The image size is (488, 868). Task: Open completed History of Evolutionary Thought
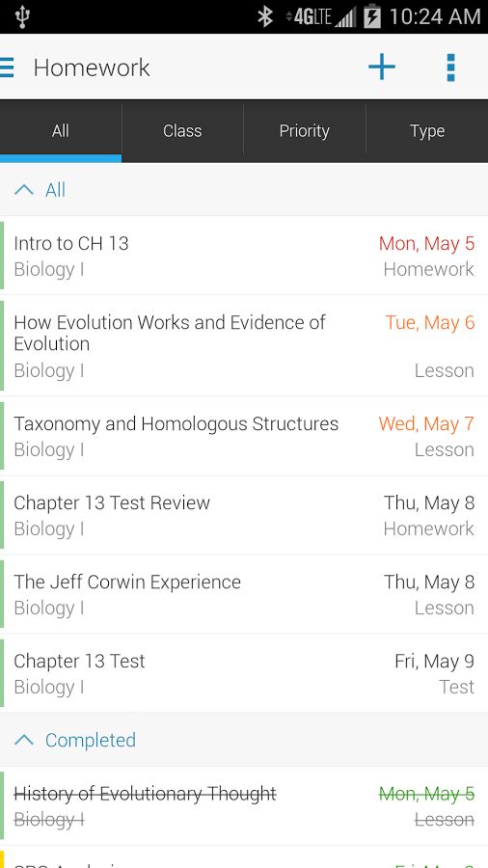(244, 806)
